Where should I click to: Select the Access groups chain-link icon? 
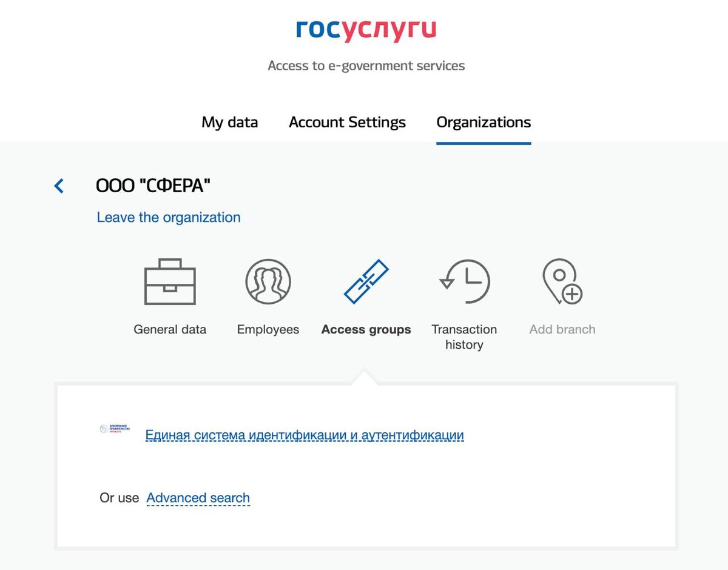[366, 281]
